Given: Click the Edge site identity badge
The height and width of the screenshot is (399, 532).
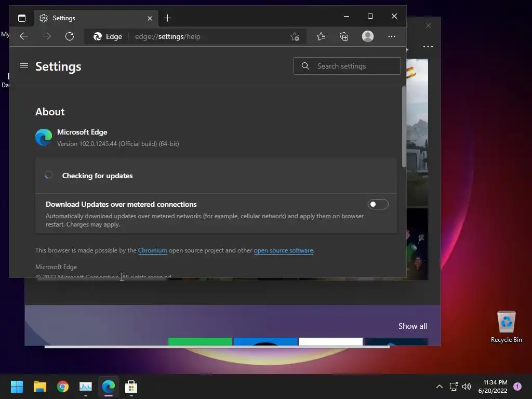Looking at the screenshot, I should click(x=108, y=36).
